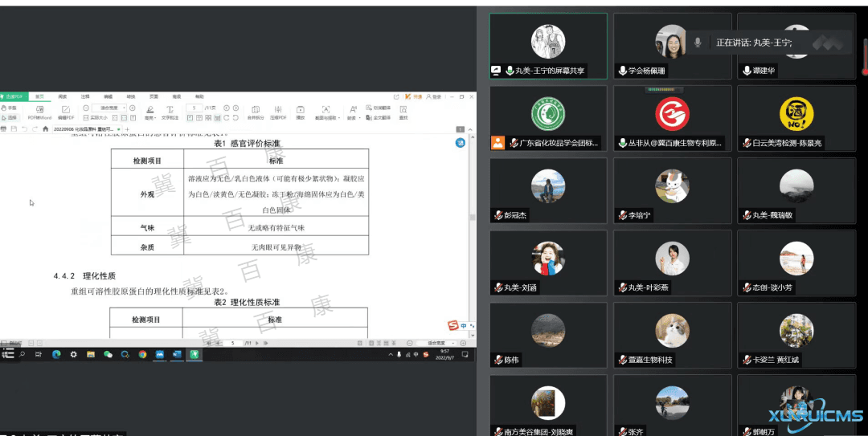Click the home icon beside document tab
868x436 pixels.
pos(45,128)
